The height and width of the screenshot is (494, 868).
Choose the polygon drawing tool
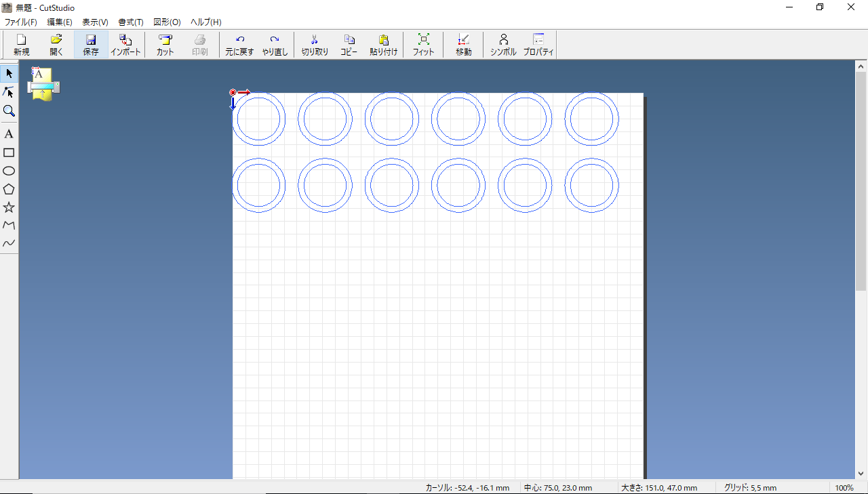pos(9,189)
